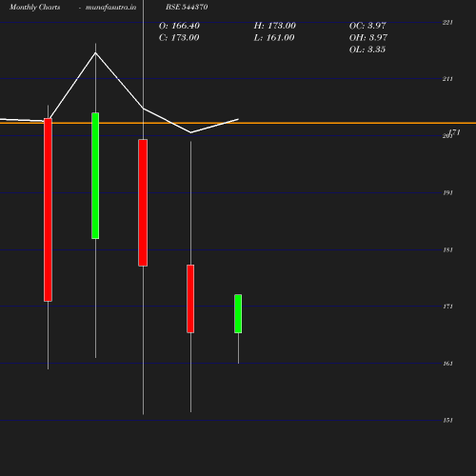Click the small green last candlestick
476x476 pixels.
pyautogui.click(x=238, y=314)
